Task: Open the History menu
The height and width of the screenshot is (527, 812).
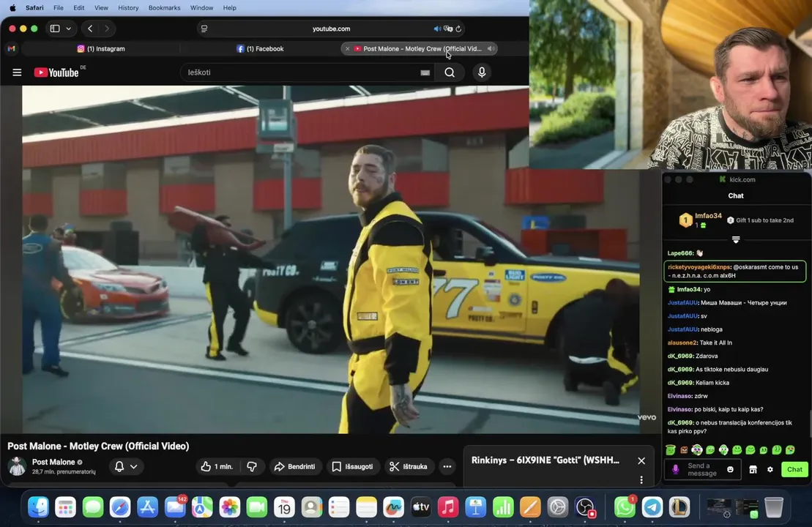Action: [x=128, y=8]
